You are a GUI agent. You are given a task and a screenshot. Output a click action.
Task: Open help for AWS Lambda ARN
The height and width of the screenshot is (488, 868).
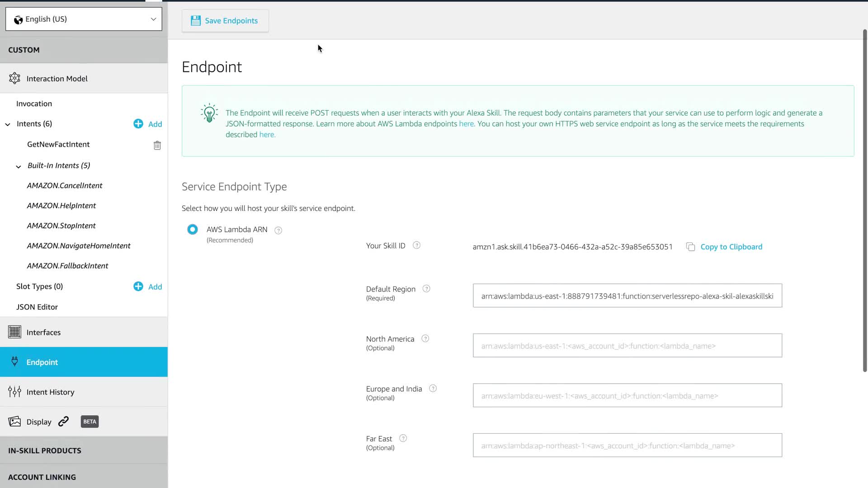click(278, 230)
